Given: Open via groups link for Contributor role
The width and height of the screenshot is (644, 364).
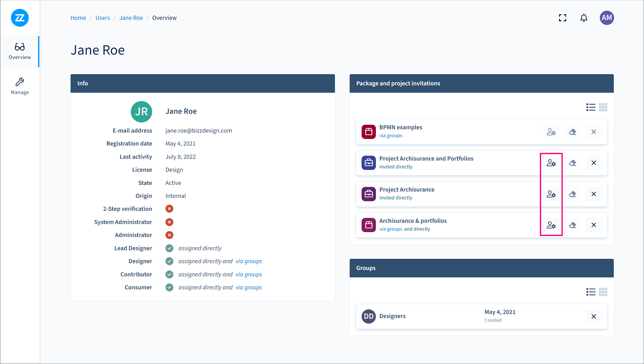Looking at the screenshot, I should pyautogui.click(x=249, y=274).
